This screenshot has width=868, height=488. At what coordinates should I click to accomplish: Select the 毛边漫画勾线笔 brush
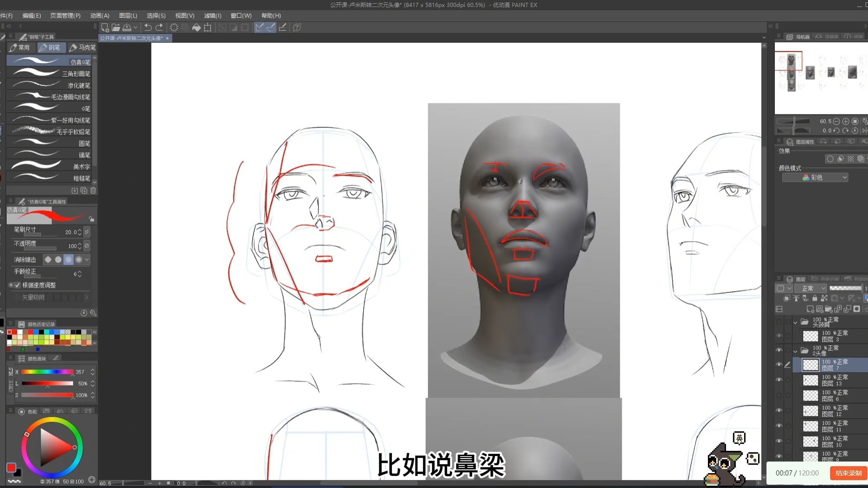(x=49, y=97)
